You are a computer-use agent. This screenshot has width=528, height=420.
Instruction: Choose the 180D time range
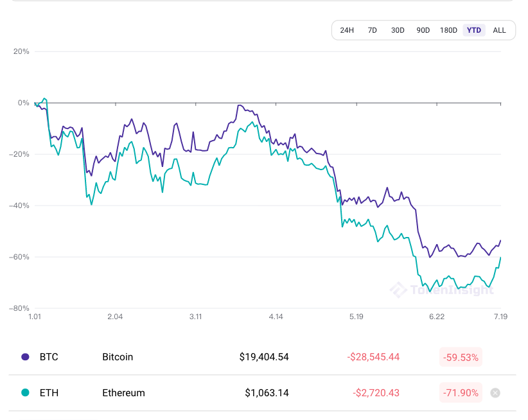click(448, 30)
